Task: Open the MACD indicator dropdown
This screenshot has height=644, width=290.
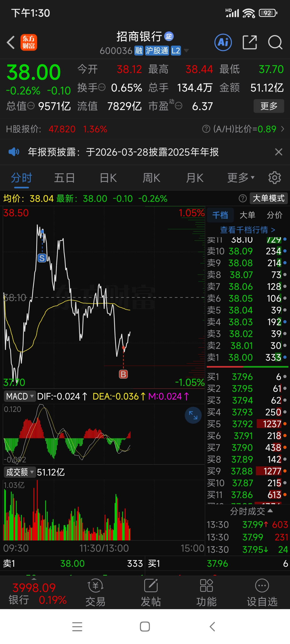Action: (x=20, y=396)
